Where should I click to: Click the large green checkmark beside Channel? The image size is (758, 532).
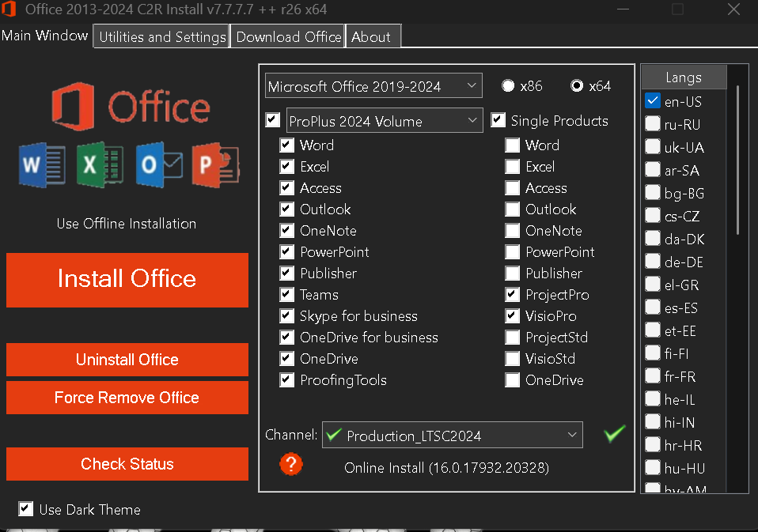615,433
